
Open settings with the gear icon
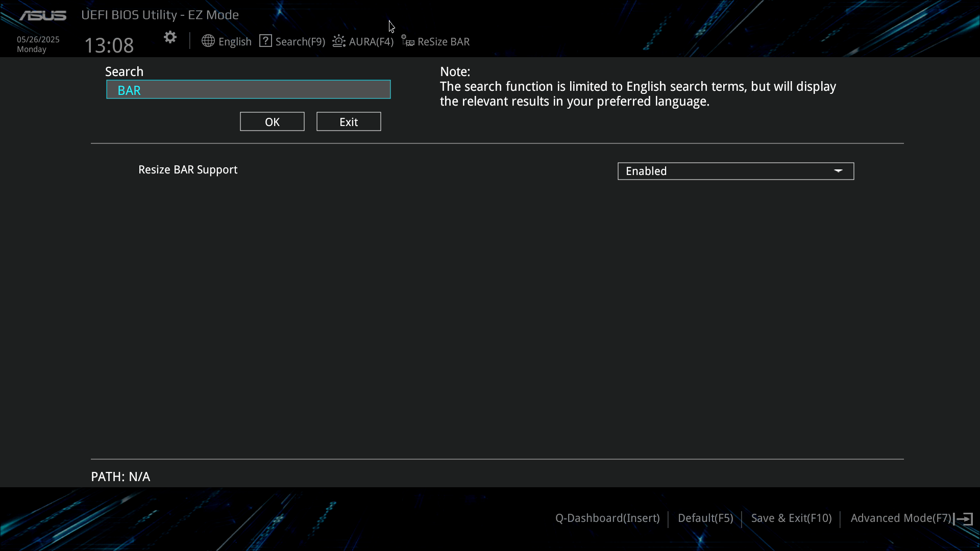[x=170, y=37]
